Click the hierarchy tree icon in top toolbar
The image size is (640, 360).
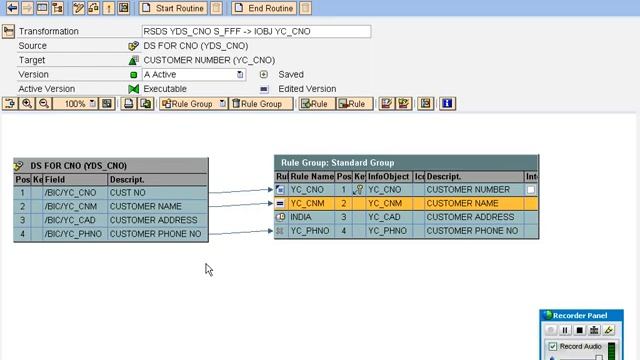[58, 8]
